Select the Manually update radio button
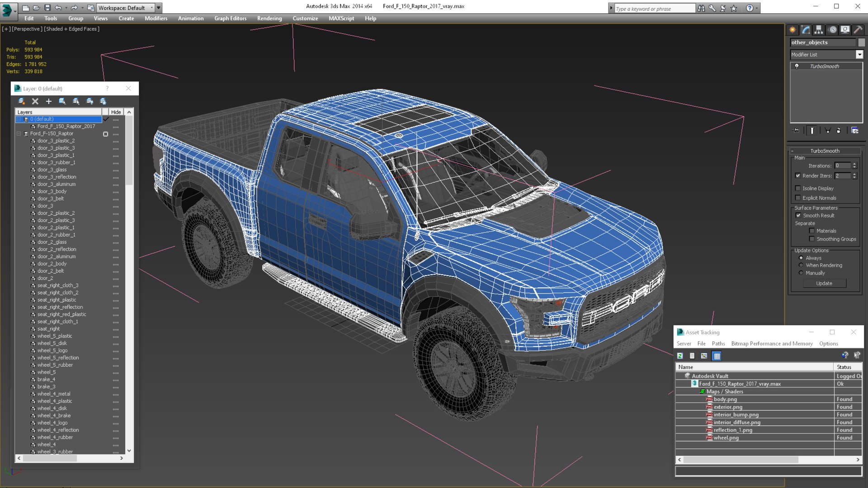This screenshot has width=868, height=488. tap(801, 272)
